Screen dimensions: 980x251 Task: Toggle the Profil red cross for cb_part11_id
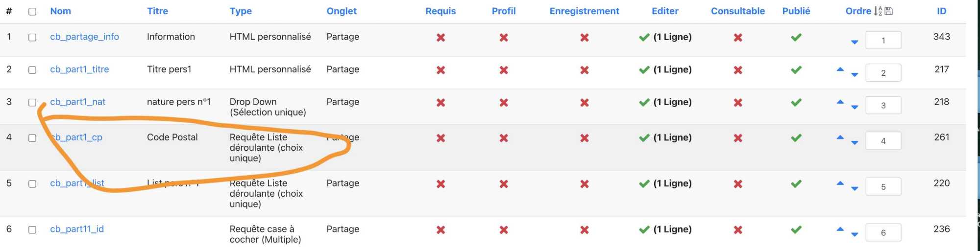pyautogui.click(x=504, y=229)
